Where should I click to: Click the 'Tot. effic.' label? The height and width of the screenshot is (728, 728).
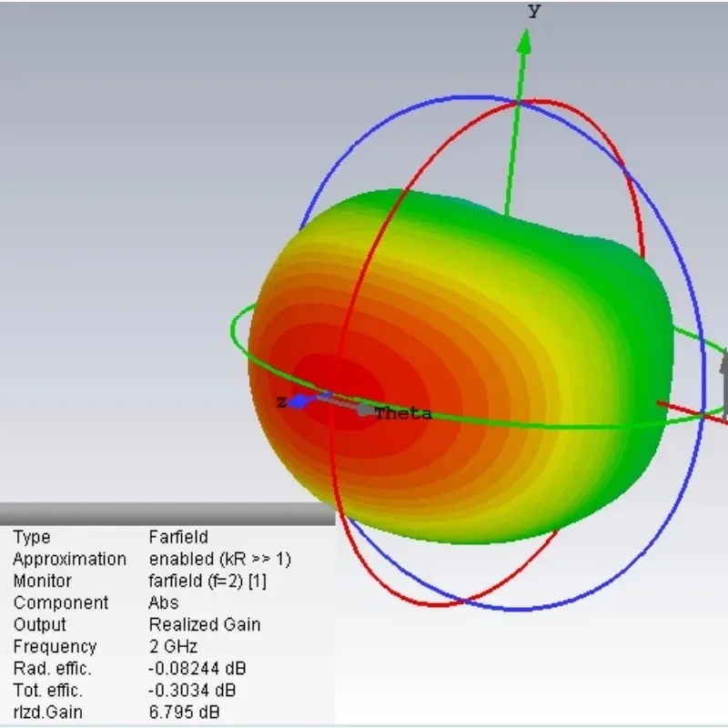(x=48, y=691)
